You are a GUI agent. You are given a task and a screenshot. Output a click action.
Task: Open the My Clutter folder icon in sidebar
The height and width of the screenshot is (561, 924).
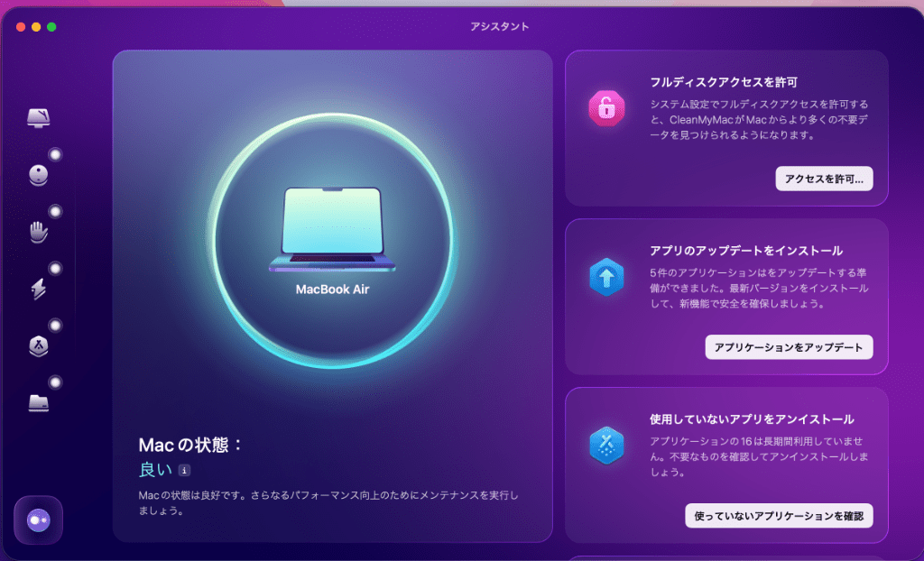[x=38, y=402]
